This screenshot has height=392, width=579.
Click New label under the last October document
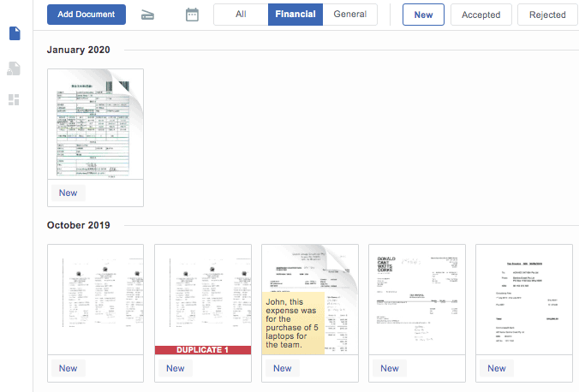coord(497,368)
